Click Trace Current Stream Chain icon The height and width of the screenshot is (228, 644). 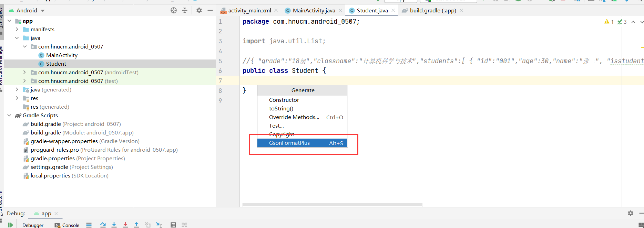[184, 225]
